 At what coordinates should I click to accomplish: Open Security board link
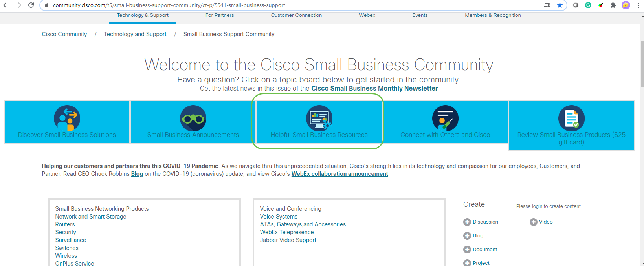pos(66,232)
